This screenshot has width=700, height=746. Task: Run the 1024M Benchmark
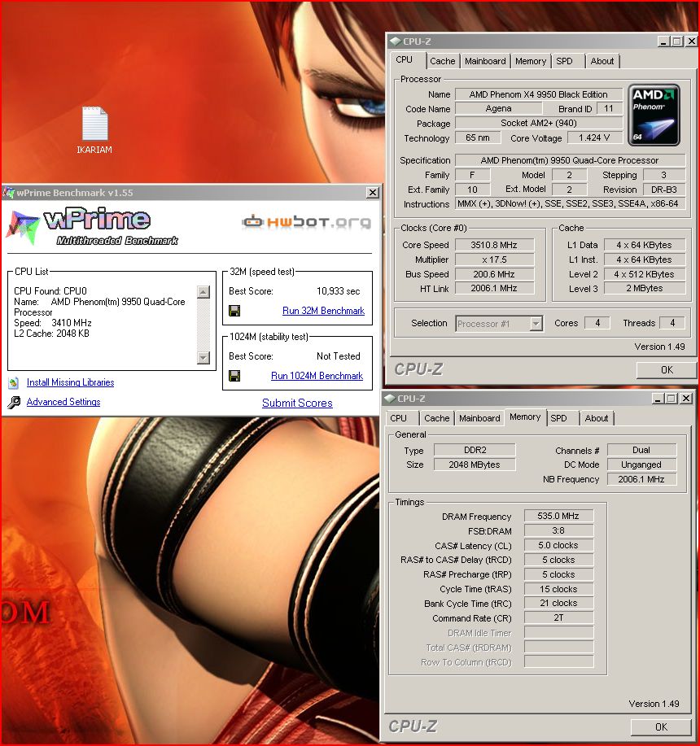pyautogui.click(x=317, y=376)
